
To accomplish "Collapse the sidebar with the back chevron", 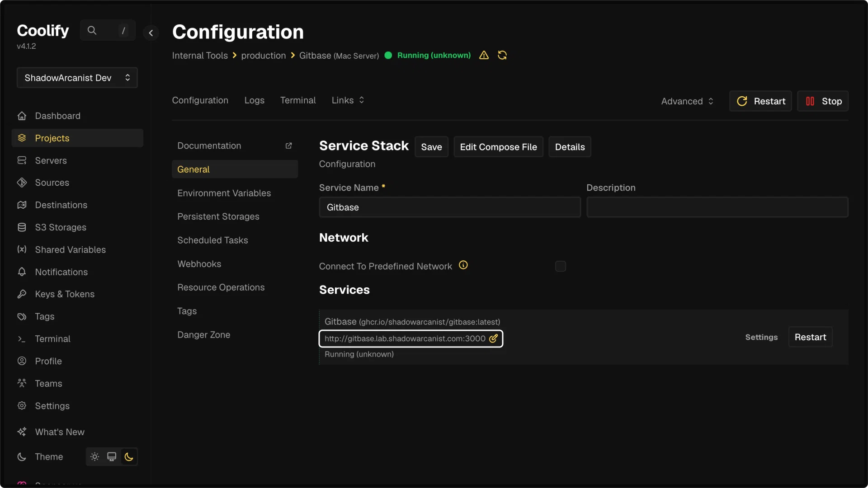I will 151,33.
